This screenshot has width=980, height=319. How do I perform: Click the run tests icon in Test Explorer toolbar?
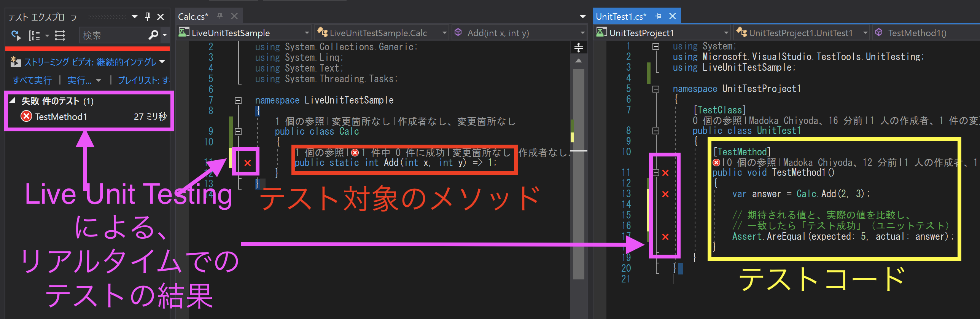[16, 36]
